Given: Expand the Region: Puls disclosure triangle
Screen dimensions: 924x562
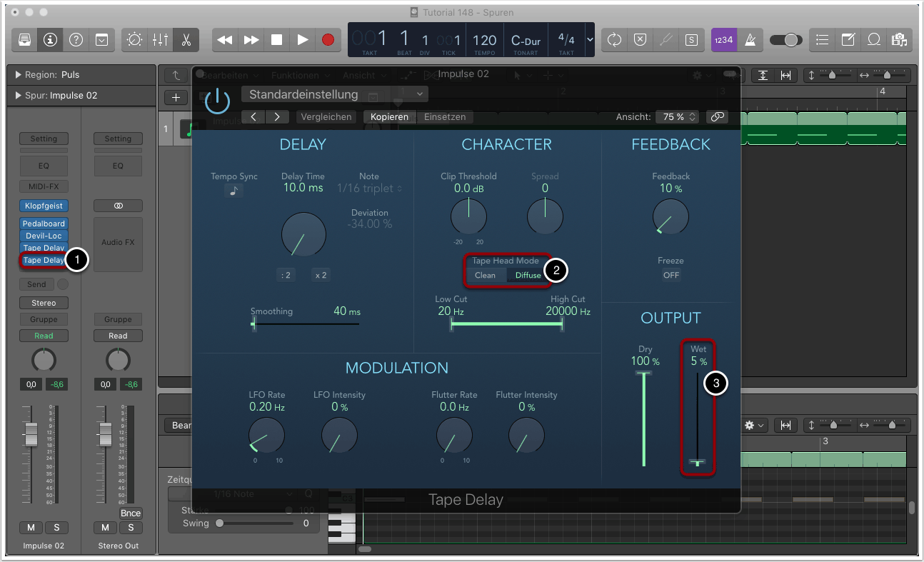Looking at the screenshot, I should (18, 75).
